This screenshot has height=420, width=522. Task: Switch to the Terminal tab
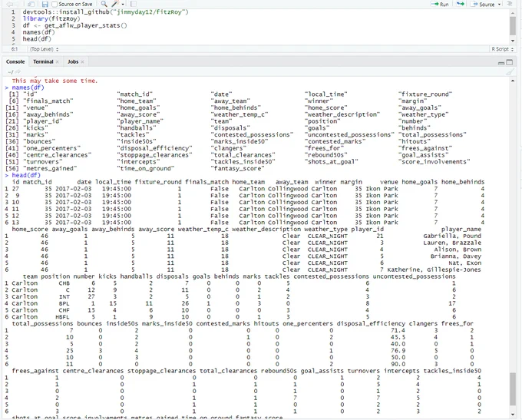point(43,61)
